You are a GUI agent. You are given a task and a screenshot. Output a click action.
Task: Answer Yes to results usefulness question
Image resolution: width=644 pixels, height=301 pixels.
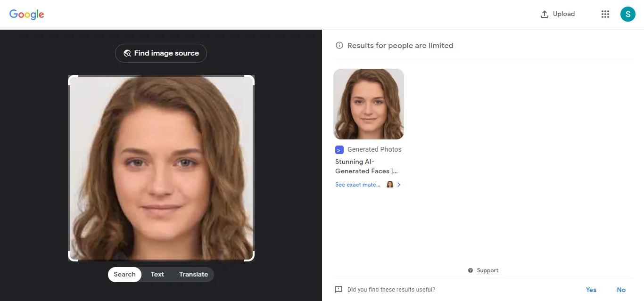591,289
